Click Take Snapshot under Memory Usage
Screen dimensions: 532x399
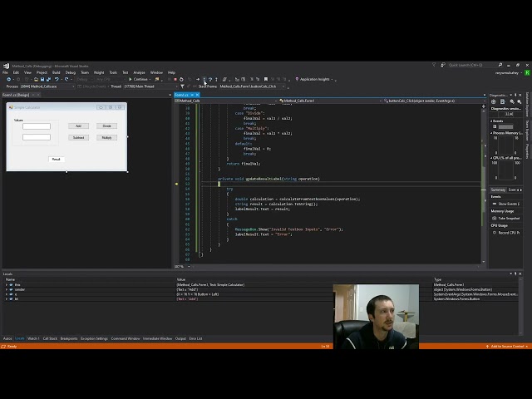click(506, 219)
